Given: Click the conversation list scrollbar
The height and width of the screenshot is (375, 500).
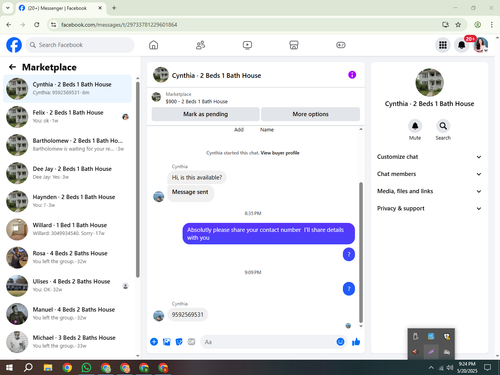Looking at the screenshot, I should pos(138,179).
